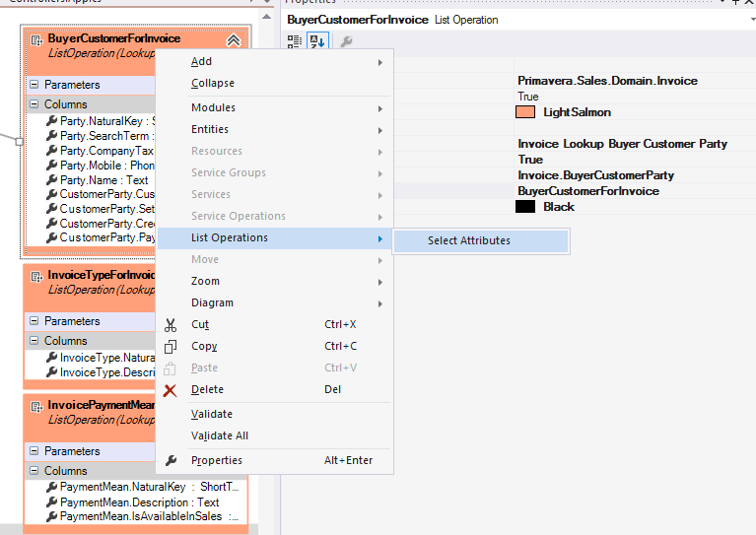Image resolution: width=756 pixels, height=535 pixels.
Task: Collapse BuyerCustomerForInvoice shape with double chevron
Action: (x=234, y=40)
